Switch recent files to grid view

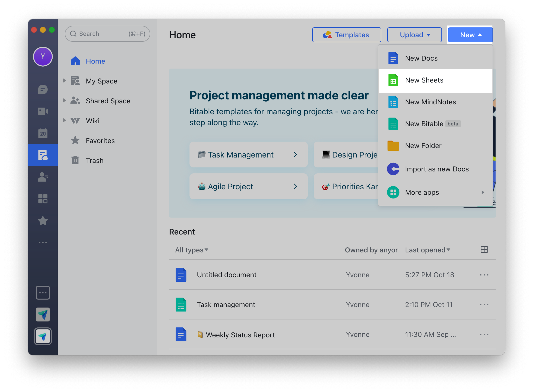point(484,249)
